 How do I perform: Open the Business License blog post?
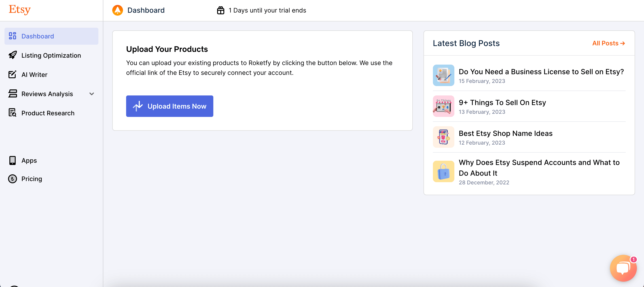coord(541,72)
